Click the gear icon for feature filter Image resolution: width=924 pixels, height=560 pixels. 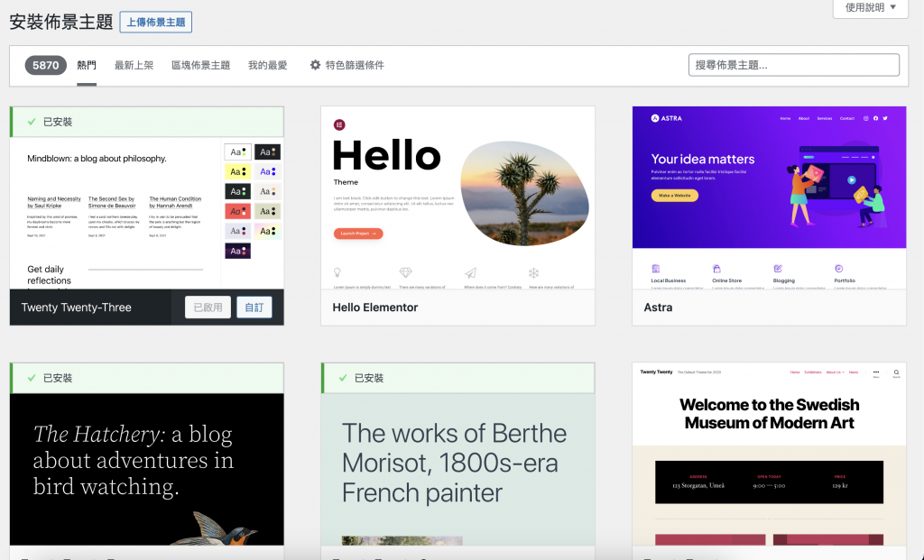[315, 65]
